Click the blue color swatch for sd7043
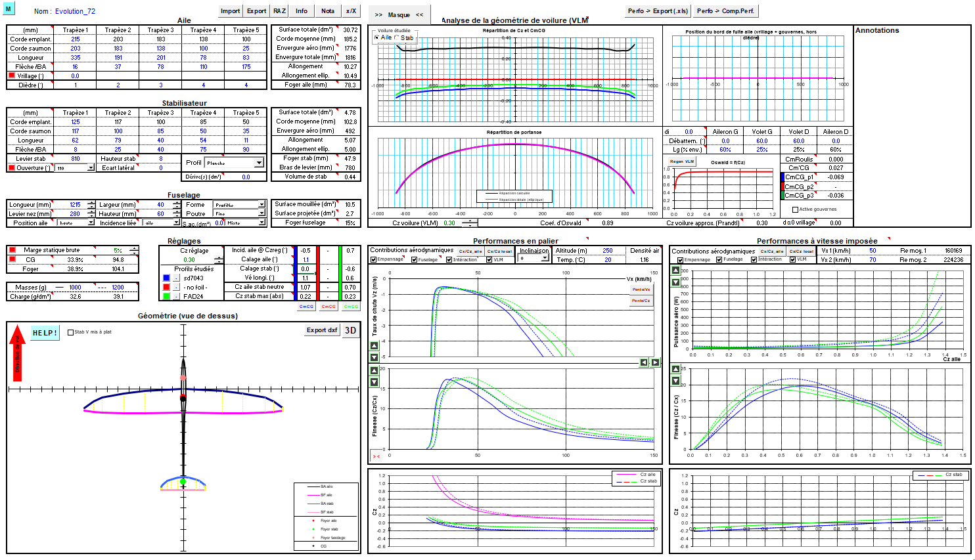 tap(166, 278)
